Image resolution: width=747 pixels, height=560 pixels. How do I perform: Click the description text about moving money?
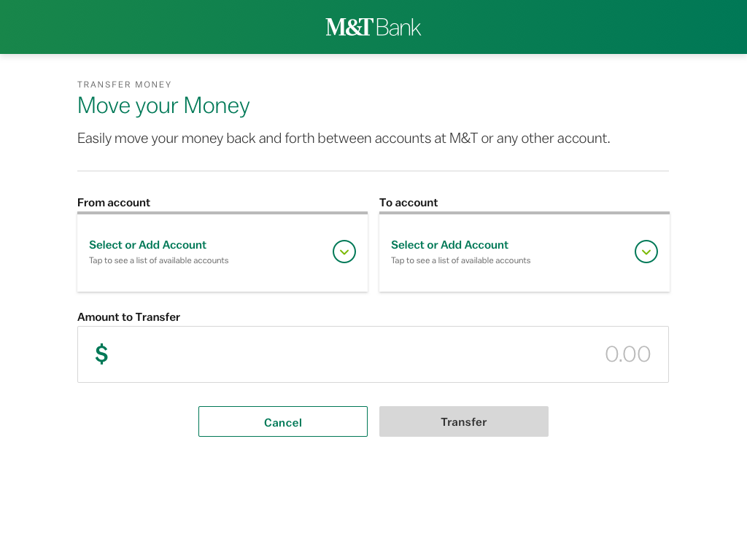pyautogui.click(x=344, y=139)
